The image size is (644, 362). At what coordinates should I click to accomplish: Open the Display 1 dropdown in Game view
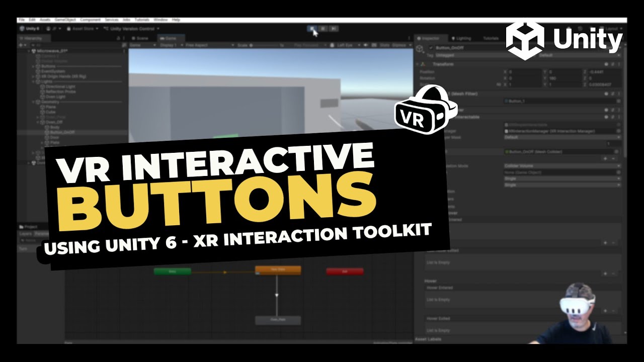click(x=171, y=45)
